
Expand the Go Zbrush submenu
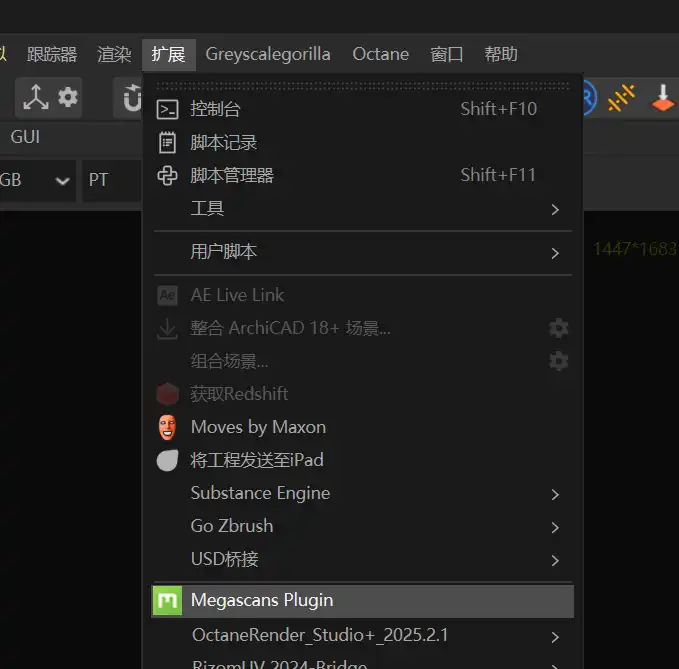(232, 526)
